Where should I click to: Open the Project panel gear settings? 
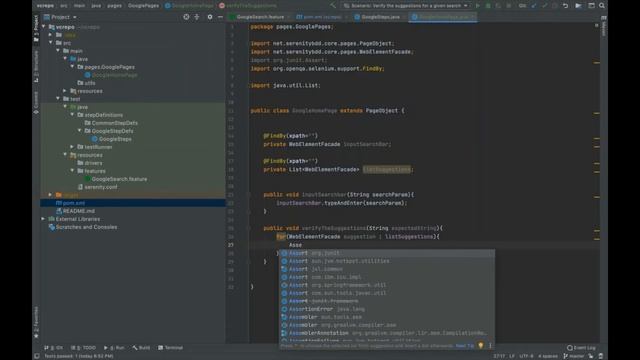tap(210, 17)
